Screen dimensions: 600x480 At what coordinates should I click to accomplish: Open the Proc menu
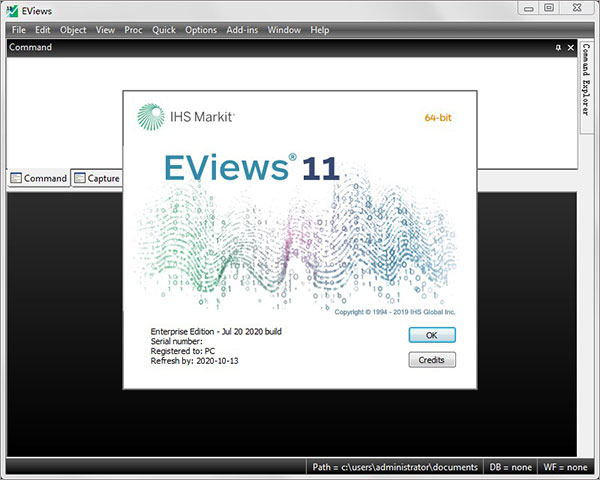[133, 30]
